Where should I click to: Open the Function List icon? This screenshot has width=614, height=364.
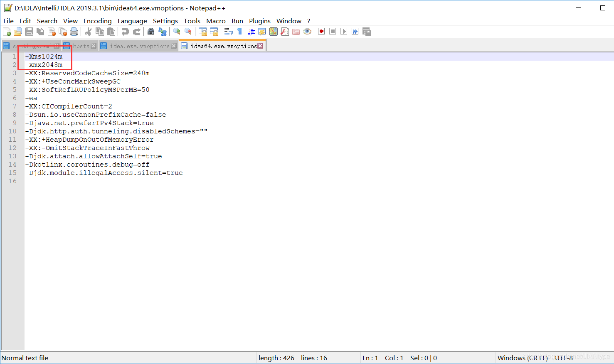pyautogui.click(x=285, y=32)
